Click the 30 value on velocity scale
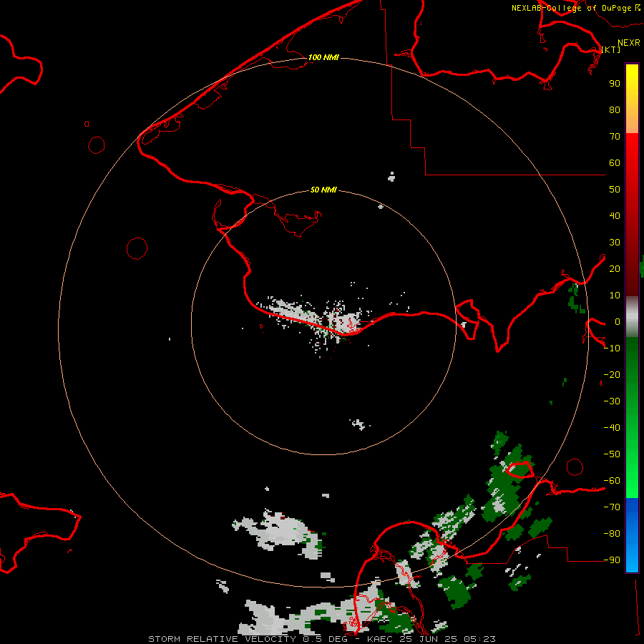The height and width of the screenshot is (644, 644). point(615,243)
